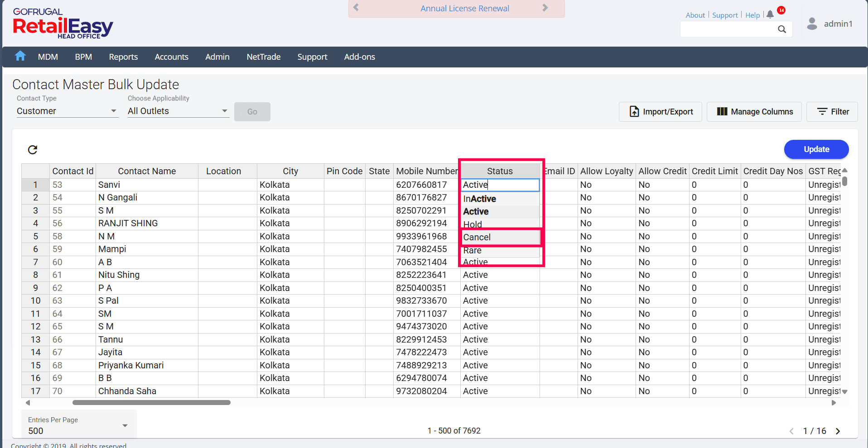Open the NetTrade menu
The width and height of the screenshot is (868, 448).
[x=264, y=57]
